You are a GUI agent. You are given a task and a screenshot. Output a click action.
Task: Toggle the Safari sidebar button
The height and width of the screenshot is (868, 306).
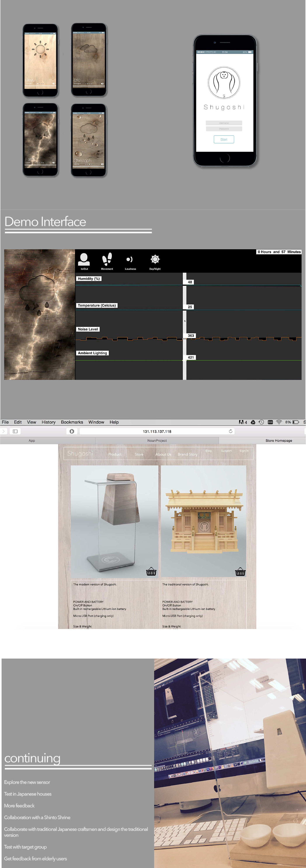(x=15, y=431)
